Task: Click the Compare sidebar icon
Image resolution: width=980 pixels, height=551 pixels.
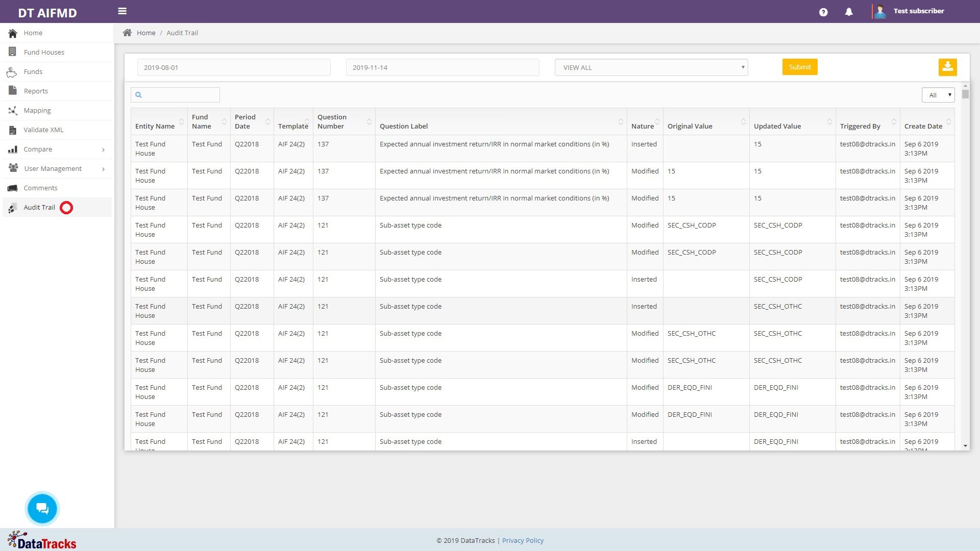Action: click(x=13, y=148)
